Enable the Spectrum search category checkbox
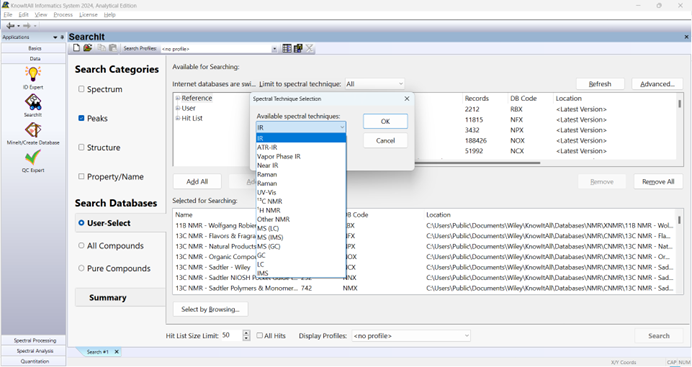Viewport: 692px width, 367px height. pos(81,89)
